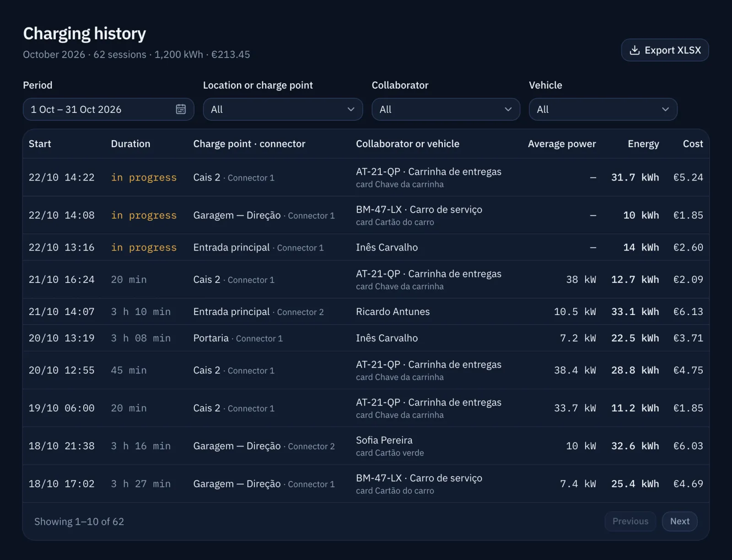
Task: Select the 38.4 kW average power value
Action: click(x=575, y=370)
